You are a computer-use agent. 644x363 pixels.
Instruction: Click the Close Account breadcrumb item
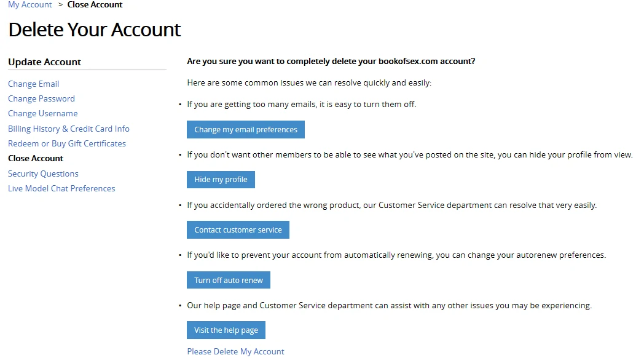tap(95, 5)
